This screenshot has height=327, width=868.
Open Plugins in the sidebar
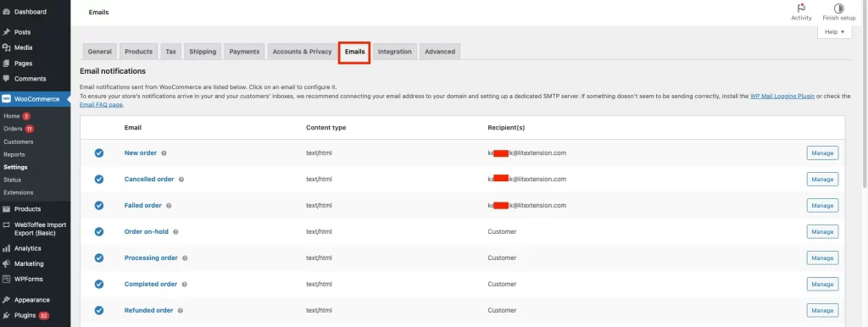[35, 315]
